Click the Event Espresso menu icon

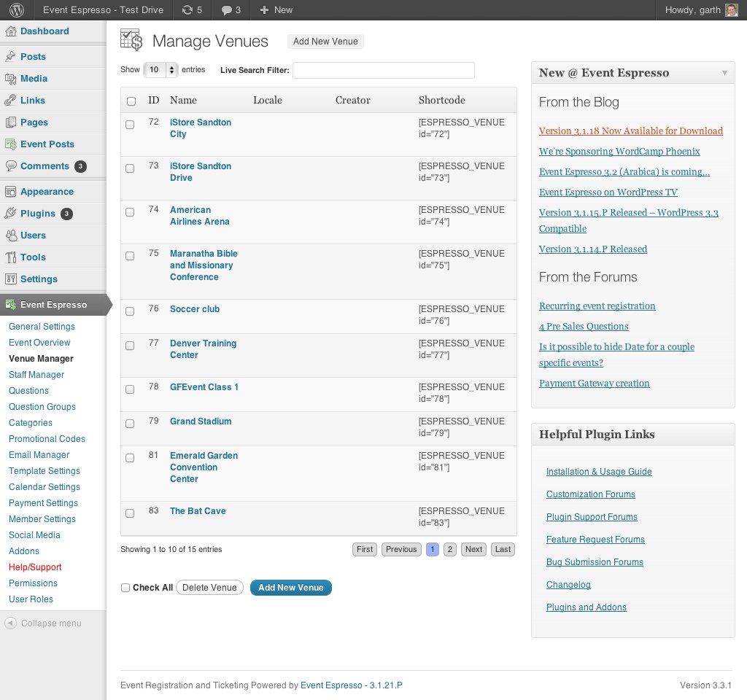pos(10,305)
